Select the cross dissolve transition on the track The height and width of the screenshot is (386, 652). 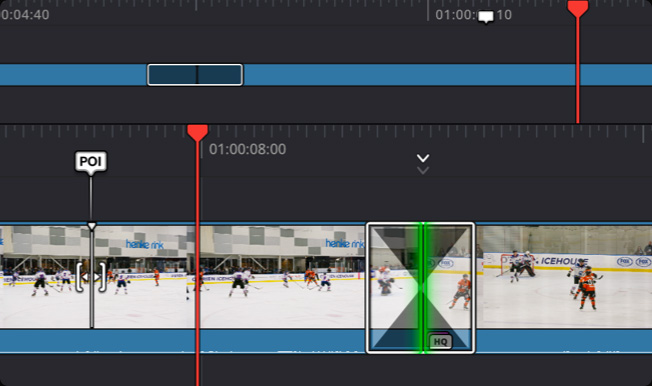pyautogui.click(x=420, y=288)
